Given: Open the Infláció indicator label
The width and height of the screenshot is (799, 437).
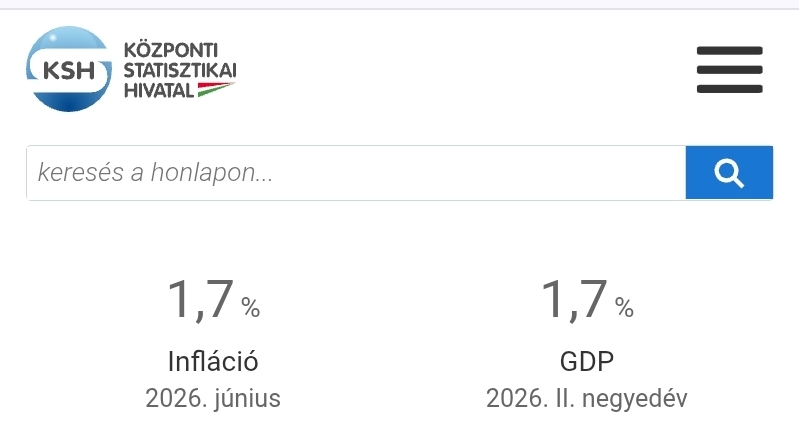Looking at the screenshot, I should [x=213, y=362].
